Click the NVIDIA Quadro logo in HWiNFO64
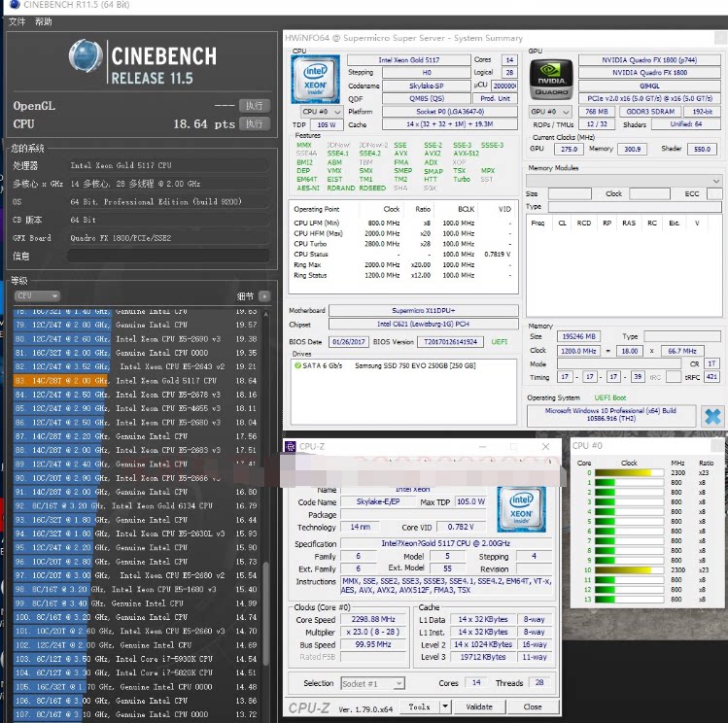 (x=551, y=79)
